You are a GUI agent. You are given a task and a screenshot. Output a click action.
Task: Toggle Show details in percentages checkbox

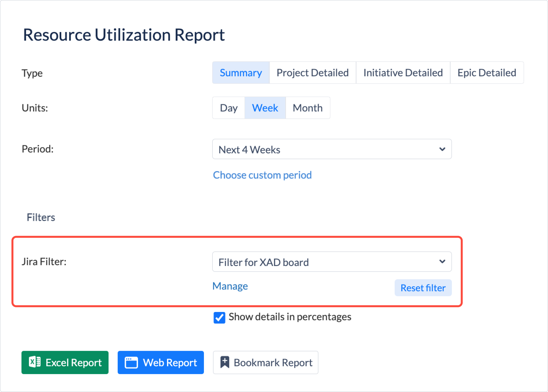(x=219, y=317)
